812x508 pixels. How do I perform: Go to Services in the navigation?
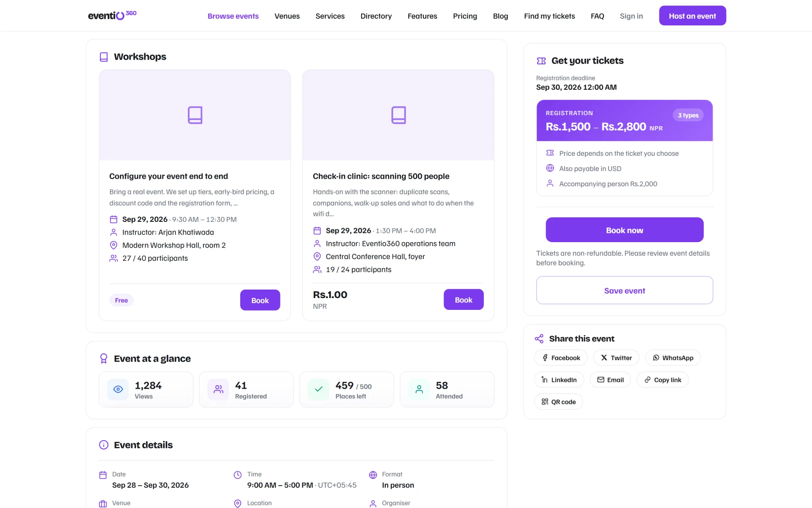(x=330, y=16)
